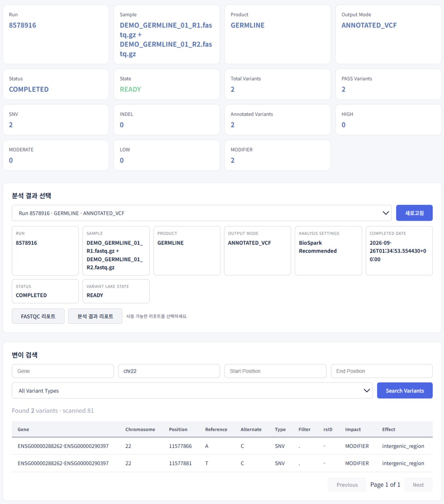
Task: Select the PASS Variants count
Action: tap(343, 89)
